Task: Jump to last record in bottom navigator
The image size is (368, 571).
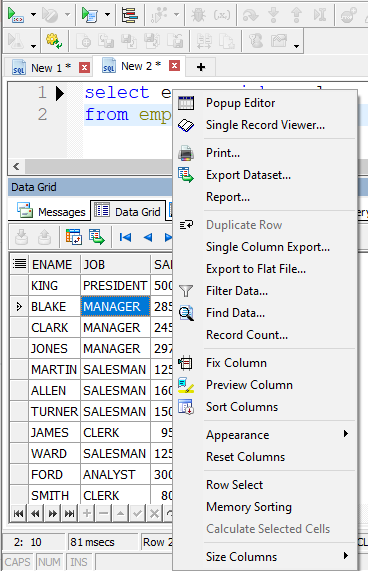Action: (x=70, y=513)
